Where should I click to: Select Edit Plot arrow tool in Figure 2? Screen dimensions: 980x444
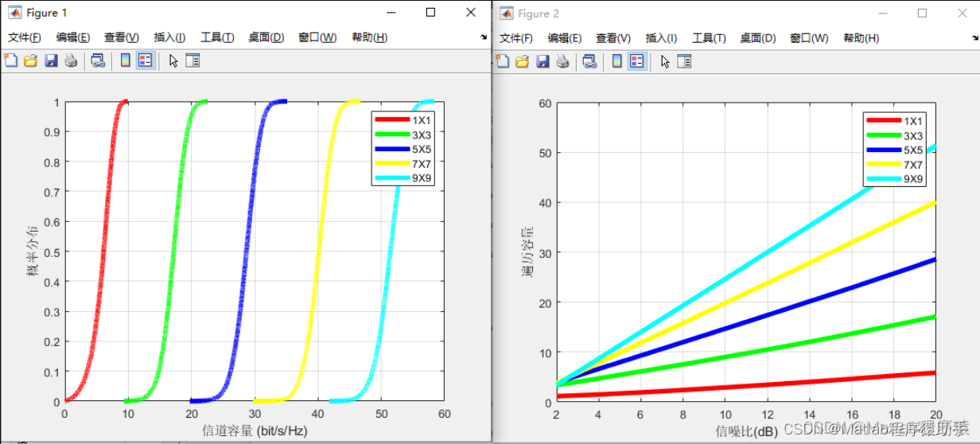click(x=664, y=61)
